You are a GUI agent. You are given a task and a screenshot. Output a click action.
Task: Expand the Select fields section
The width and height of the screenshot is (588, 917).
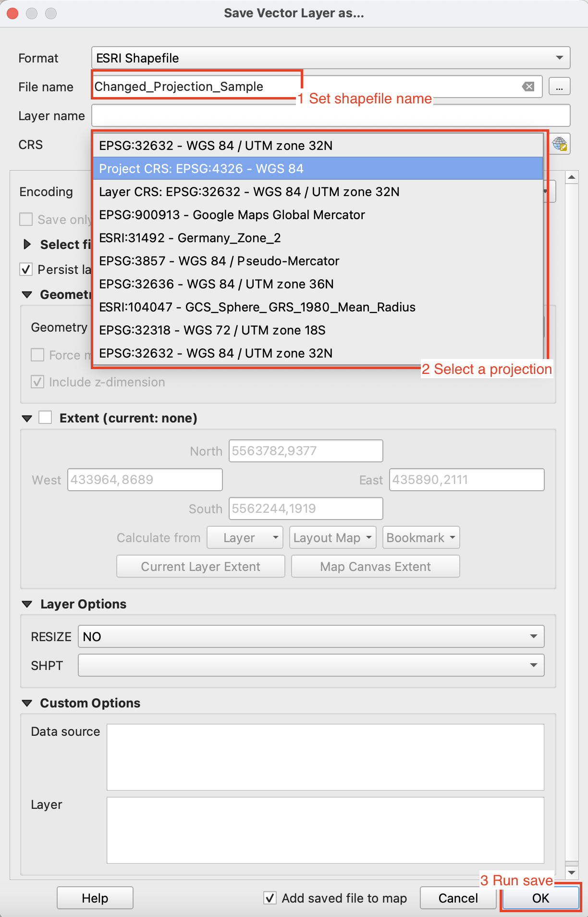coord(27,244)
